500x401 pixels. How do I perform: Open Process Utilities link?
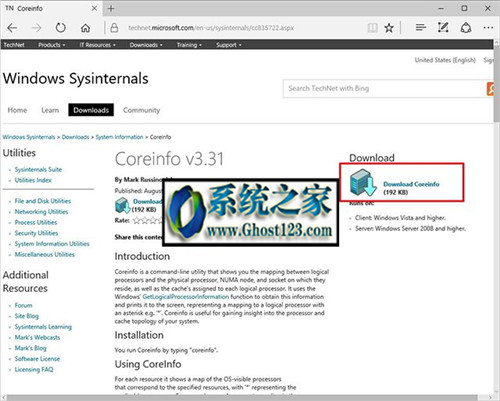point(36,222)
